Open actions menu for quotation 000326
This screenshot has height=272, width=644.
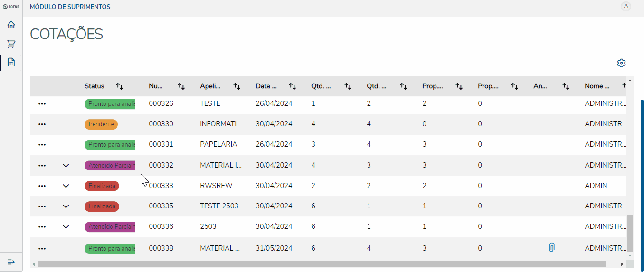pos(42,103)
